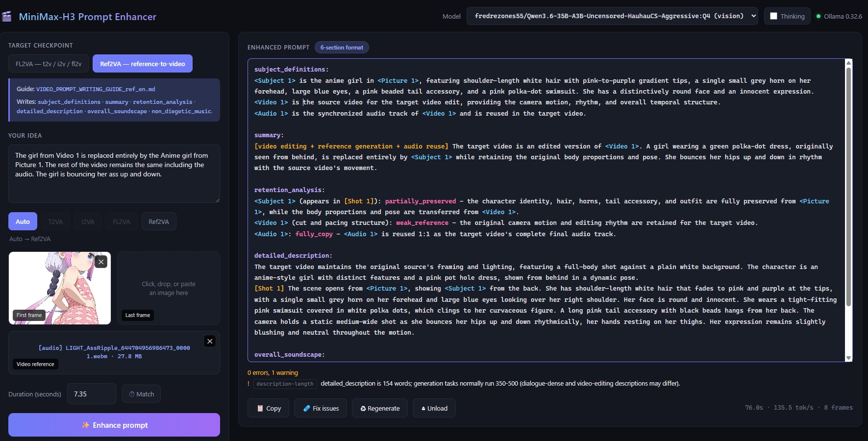The image size is (868, 441).
Task: Click the clapperboard app logo icon
Action: click(x=7, y=17)
